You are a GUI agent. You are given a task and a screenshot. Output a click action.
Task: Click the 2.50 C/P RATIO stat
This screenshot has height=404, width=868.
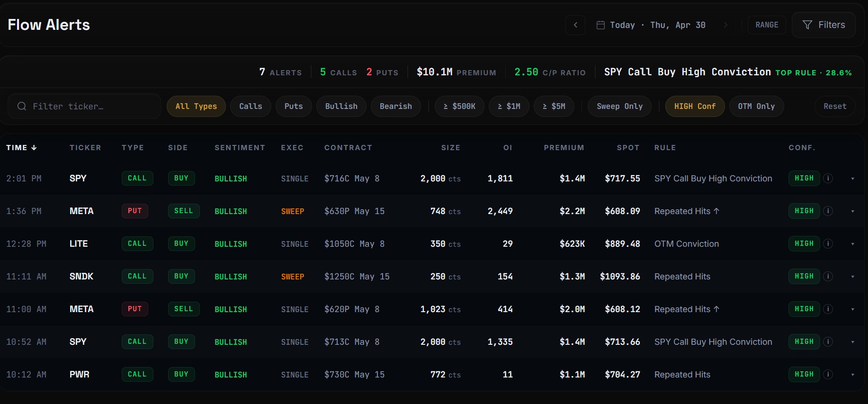click(x=550, y=72)
